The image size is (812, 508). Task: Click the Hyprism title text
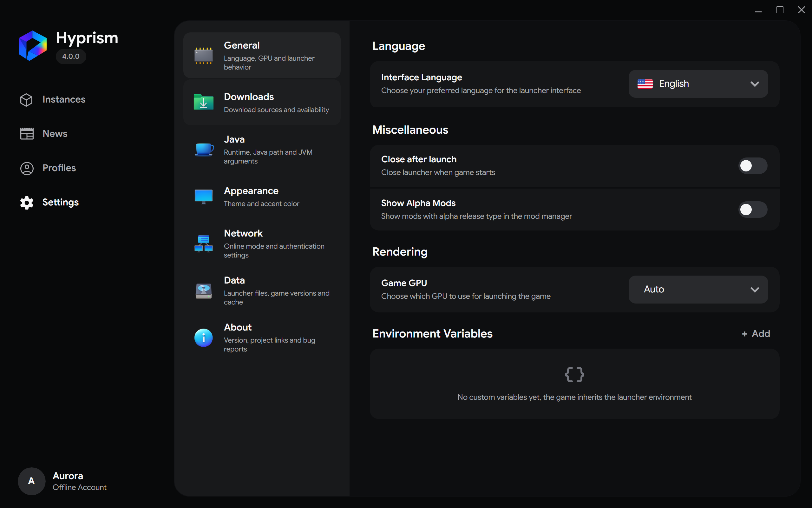[x=87, y=38]
